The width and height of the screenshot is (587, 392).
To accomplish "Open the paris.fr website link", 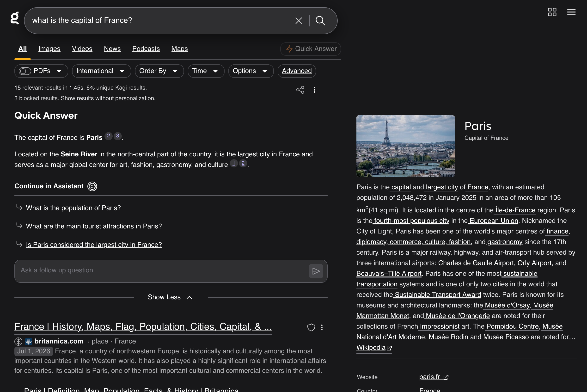I will point(434,377).
